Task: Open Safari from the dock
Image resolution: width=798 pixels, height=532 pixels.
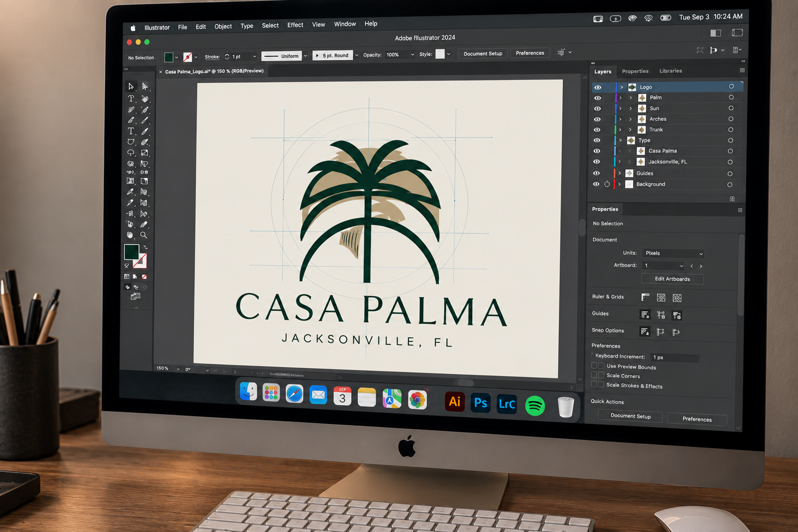Action: click(295, 394)
